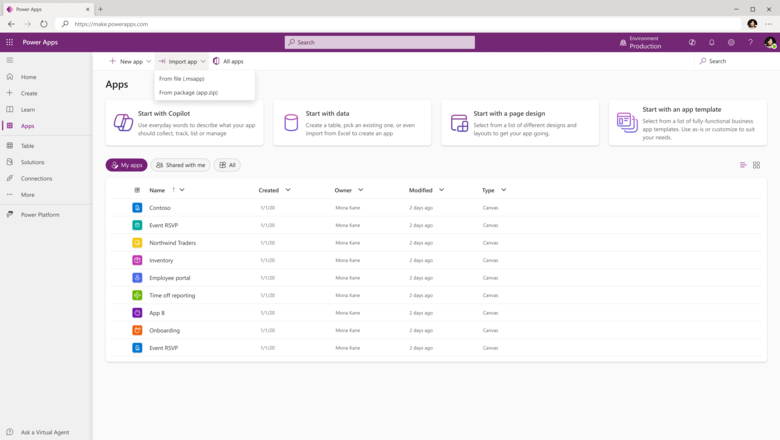Open a new browser tab

(100, 9)
